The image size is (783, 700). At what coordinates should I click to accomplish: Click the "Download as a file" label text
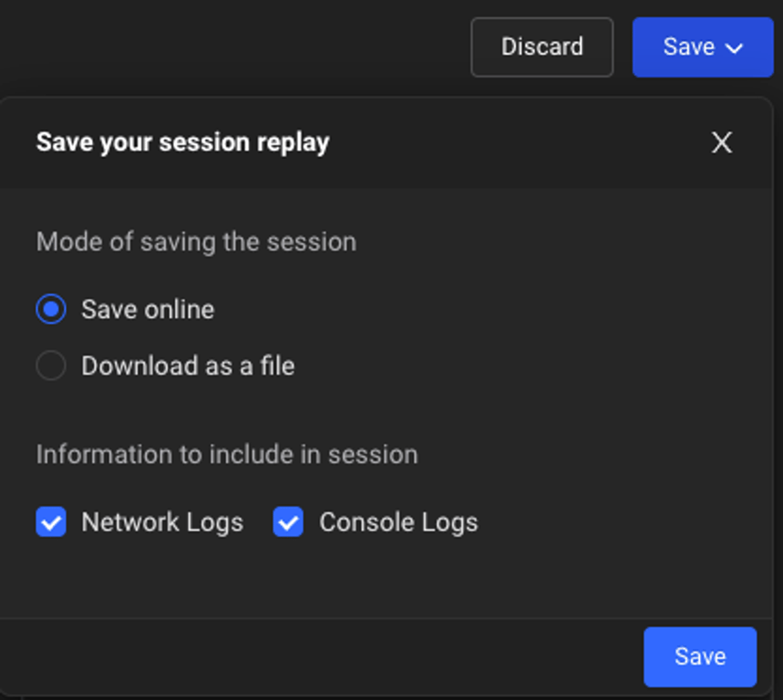(x=188, y=365)
